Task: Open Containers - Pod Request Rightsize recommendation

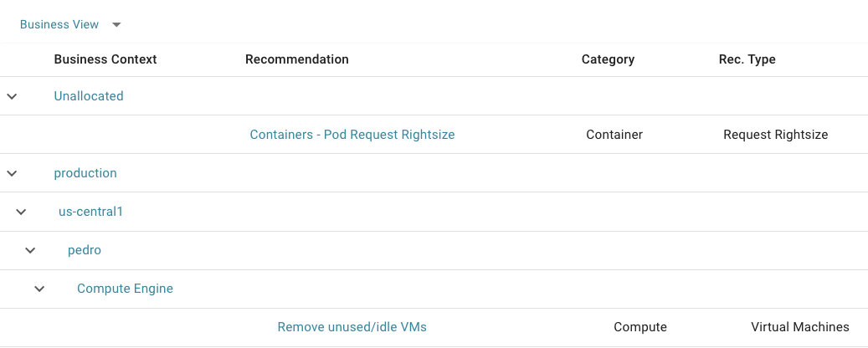Action: (x=352, y=135)
